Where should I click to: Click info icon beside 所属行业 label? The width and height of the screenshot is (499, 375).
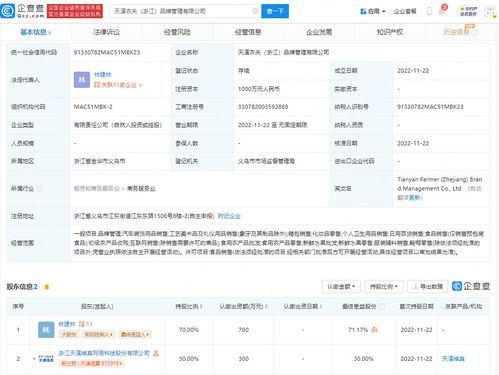[x=40, y=189]
